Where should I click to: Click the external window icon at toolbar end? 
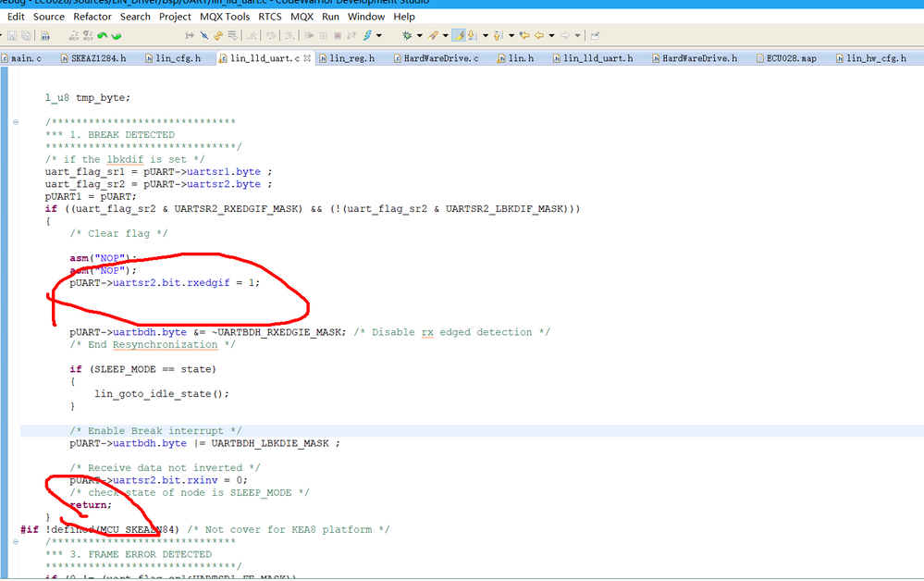[x=595, y=35]
